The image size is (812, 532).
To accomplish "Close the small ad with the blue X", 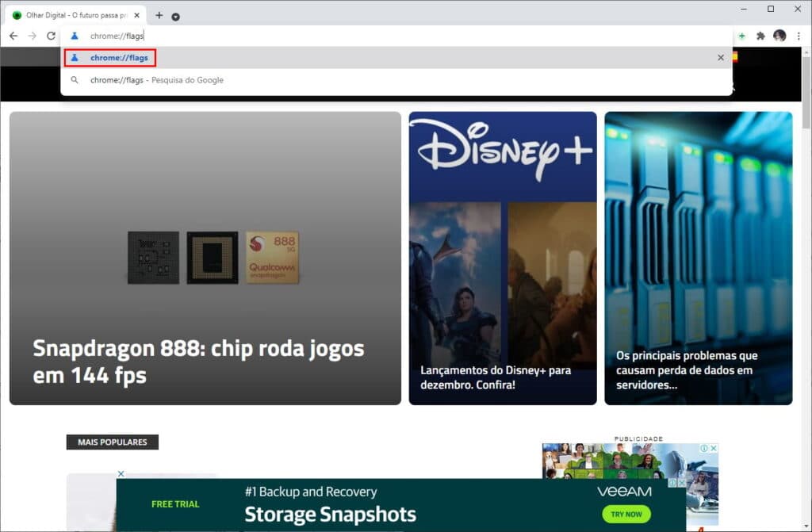I will click(121, 473).
